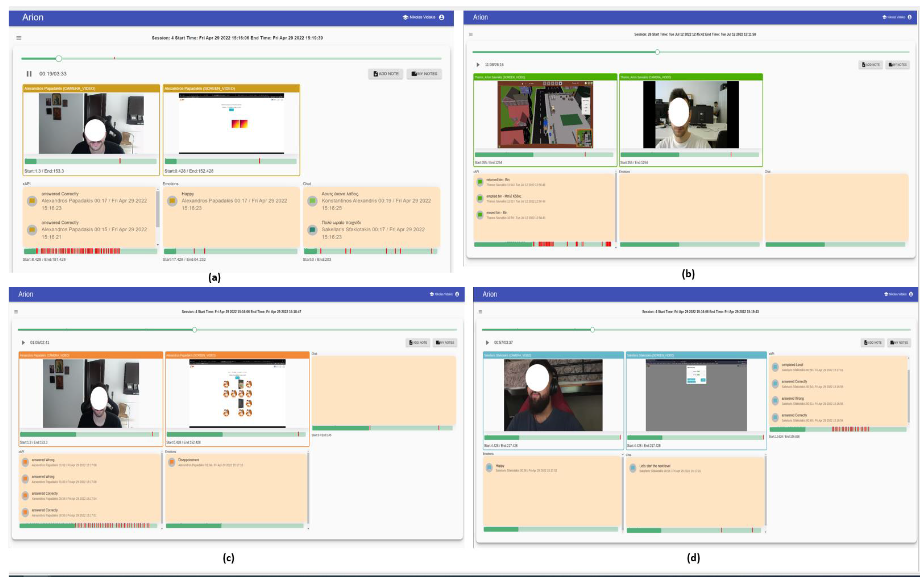The width and height of the screenshot is (924, 581).
Task: Click ADD NOTE button in panel (d)
Action: (x=873, y=342)
